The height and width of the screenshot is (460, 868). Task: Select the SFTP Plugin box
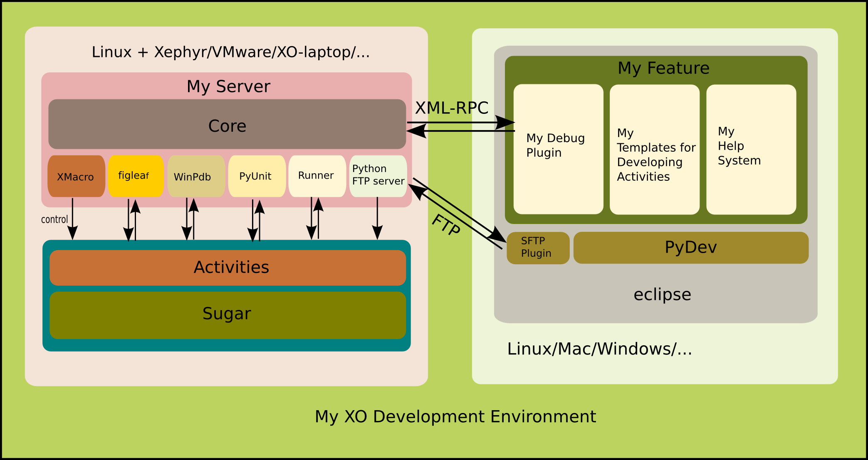coord(537,248)
